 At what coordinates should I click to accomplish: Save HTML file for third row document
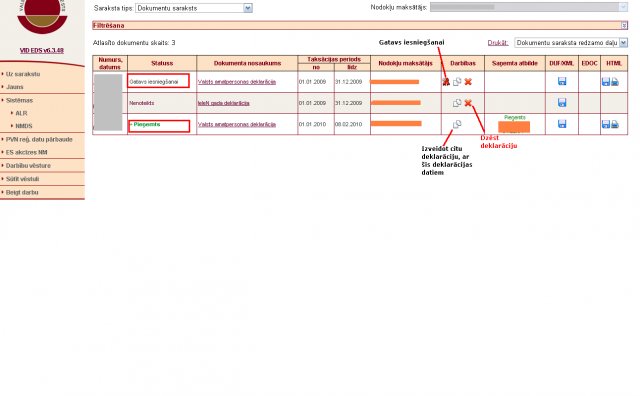point(606,124)
